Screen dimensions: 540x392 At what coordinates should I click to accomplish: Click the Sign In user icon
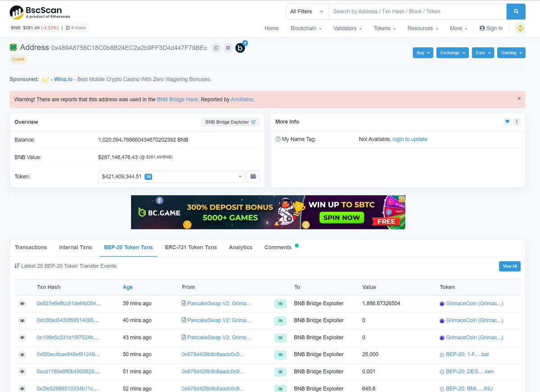coord(482,28)
